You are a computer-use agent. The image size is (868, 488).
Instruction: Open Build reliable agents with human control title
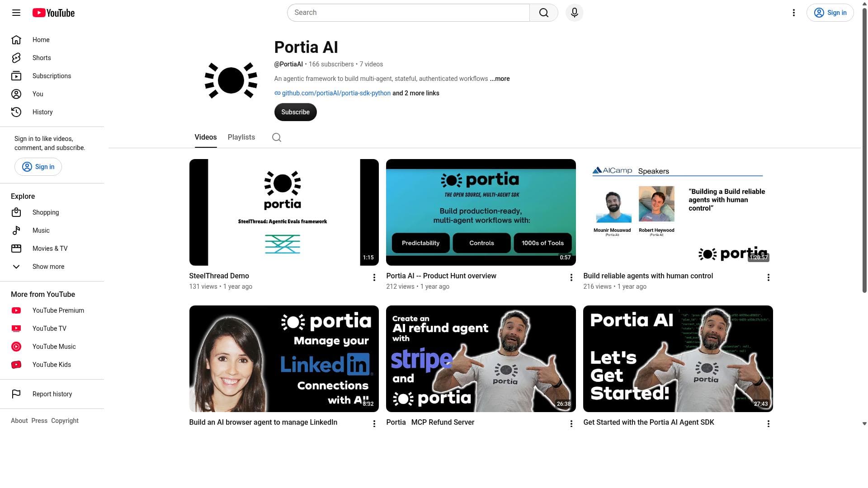coord(648,276)
